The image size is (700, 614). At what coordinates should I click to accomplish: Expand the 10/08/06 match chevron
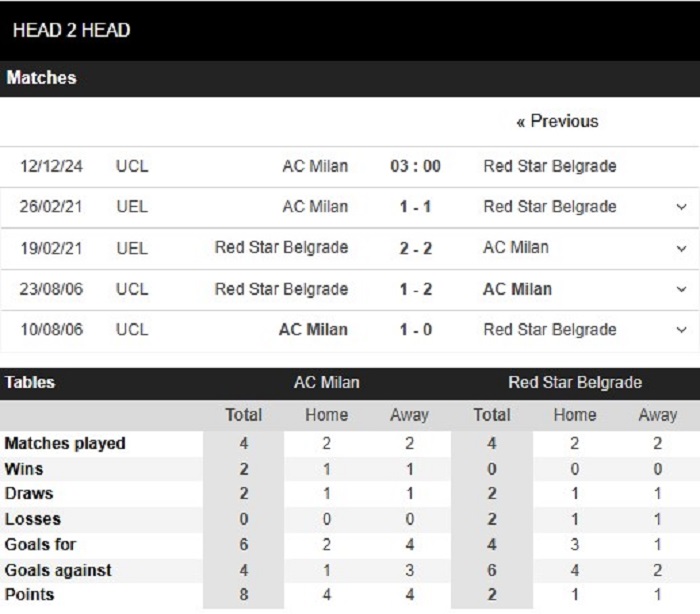click(681, 330)
